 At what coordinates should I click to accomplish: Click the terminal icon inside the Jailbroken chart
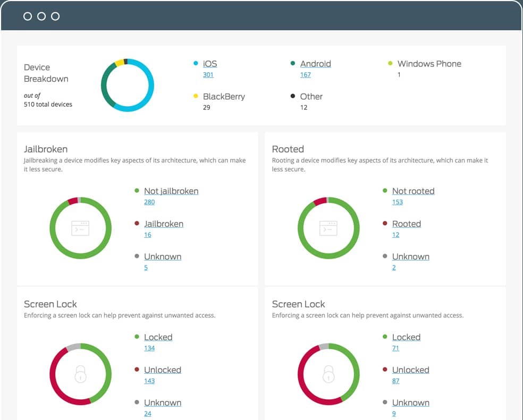pos(80,228)
